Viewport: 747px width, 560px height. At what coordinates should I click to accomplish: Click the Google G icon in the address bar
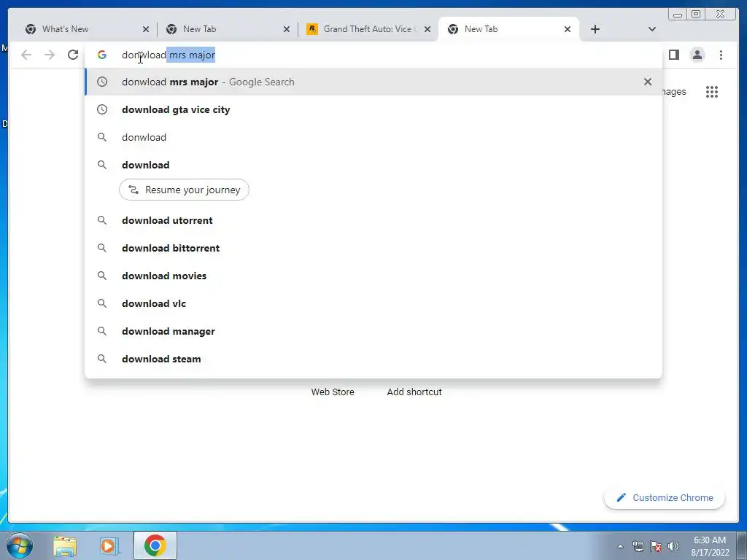click(x=102, y=55)
